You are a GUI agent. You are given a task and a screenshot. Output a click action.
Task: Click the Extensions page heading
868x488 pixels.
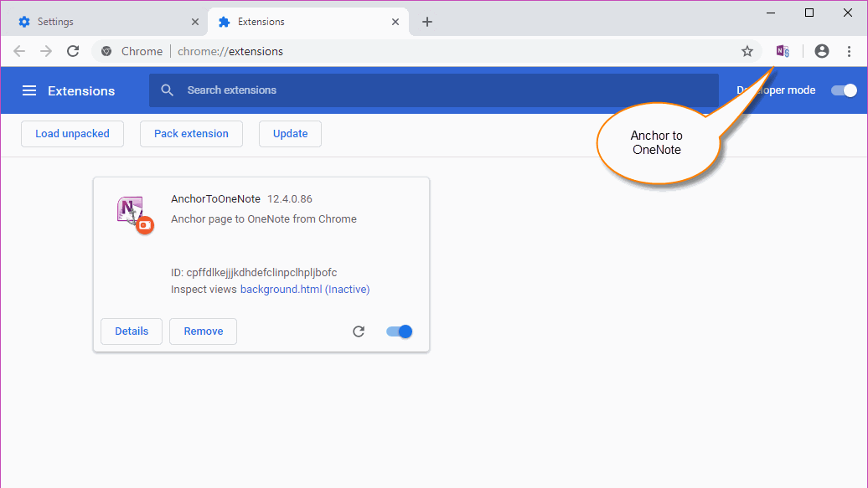point(81,90)
